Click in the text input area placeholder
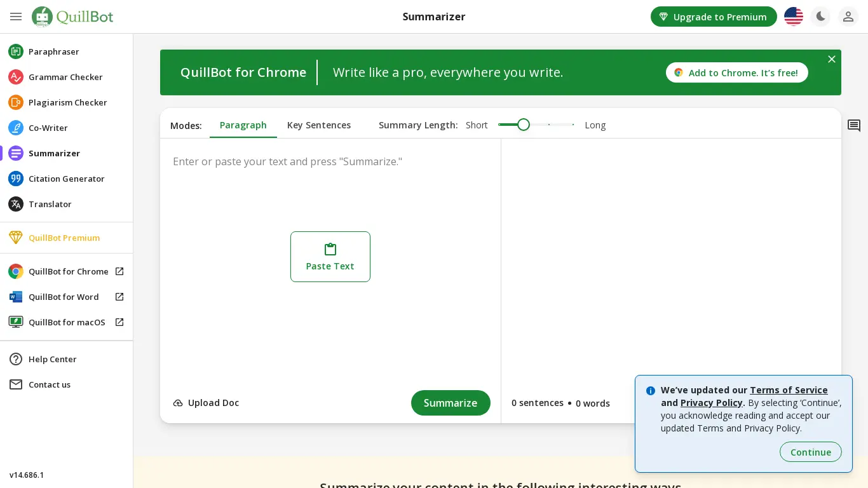This screenshot has height=488, width=868. (287, 161)
